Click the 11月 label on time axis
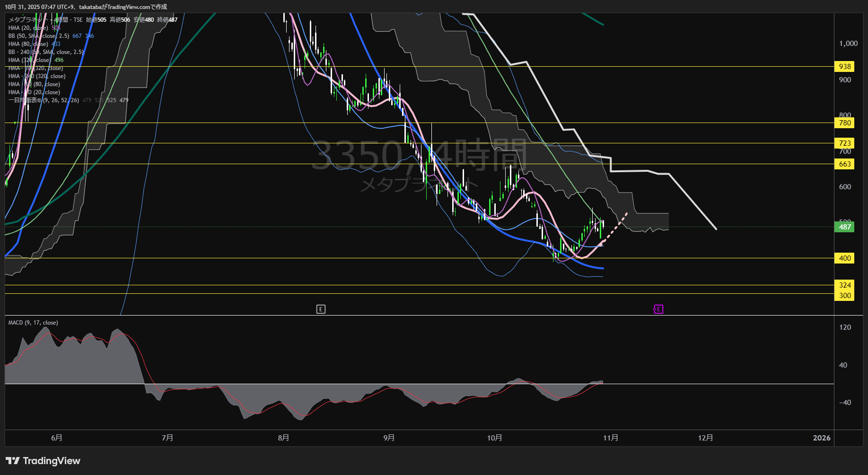 tap(611, 438)
